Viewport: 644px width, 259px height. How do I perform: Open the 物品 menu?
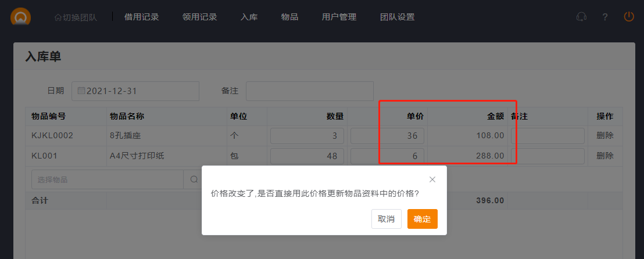pos(289,17)
